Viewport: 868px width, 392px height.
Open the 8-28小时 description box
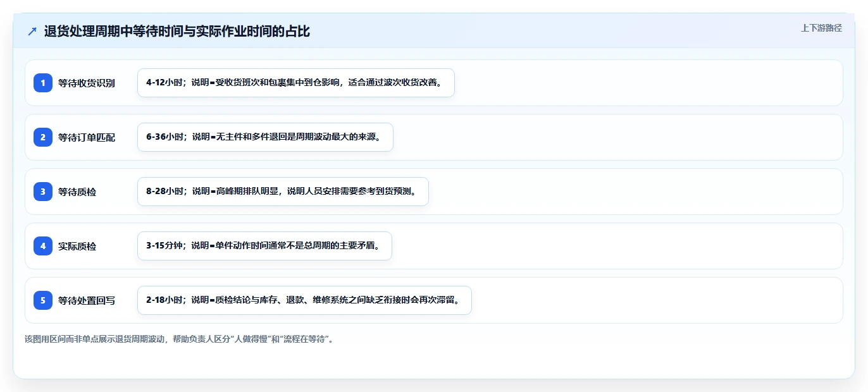point(283,192)
